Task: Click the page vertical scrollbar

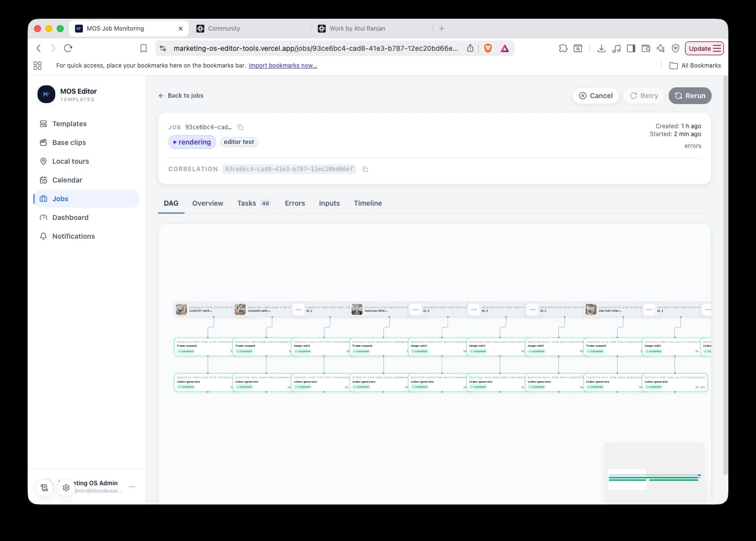Action: point(725,275)
